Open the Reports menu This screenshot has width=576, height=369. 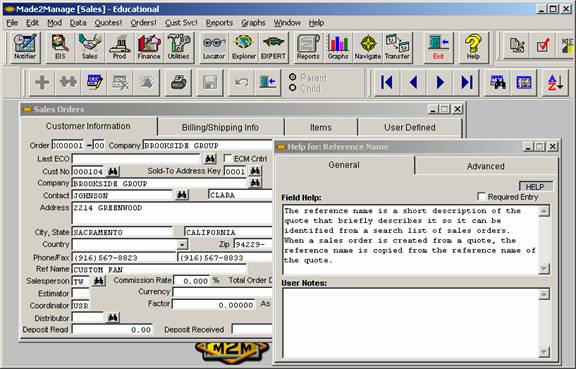[x=219, y=23]
